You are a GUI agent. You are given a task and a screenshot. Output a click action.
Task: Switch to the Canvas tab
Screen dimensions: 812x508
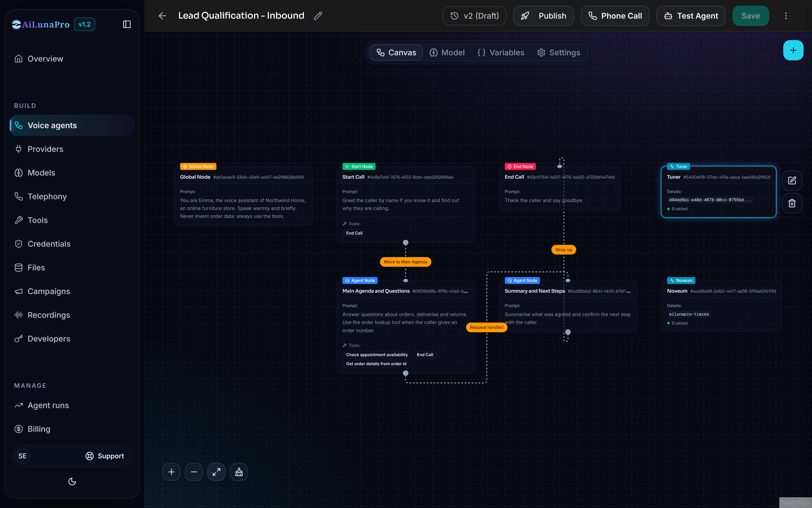click(x=396, y=52)
